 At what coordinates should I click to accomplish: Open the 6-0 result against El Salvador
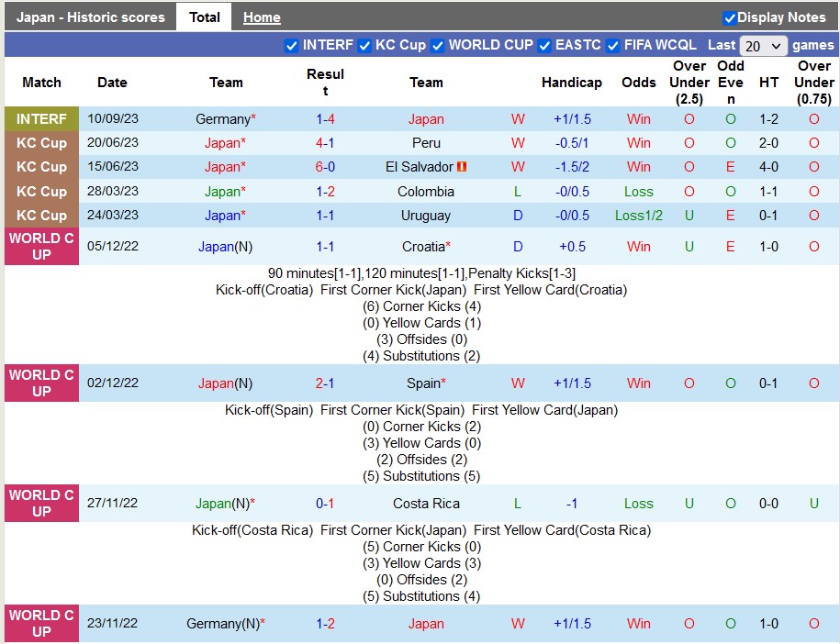(x=325, y=167)
